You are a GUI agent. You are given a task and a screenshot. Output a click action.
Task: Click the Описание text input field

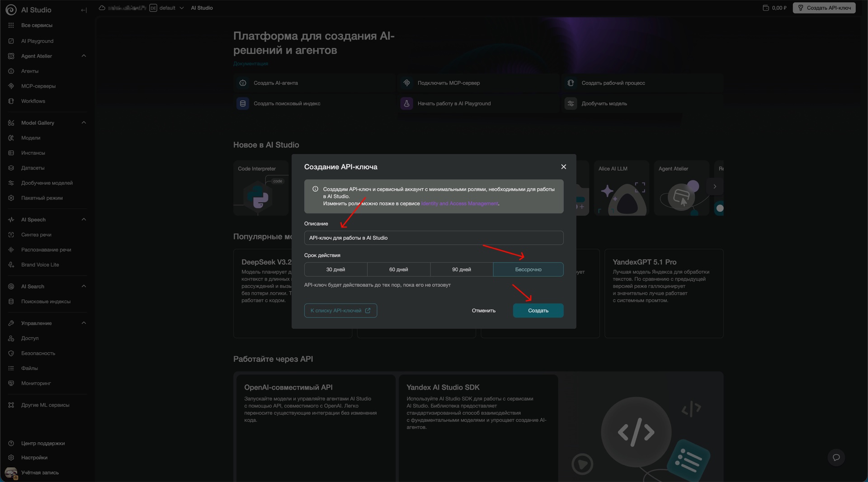click(434, 238)
